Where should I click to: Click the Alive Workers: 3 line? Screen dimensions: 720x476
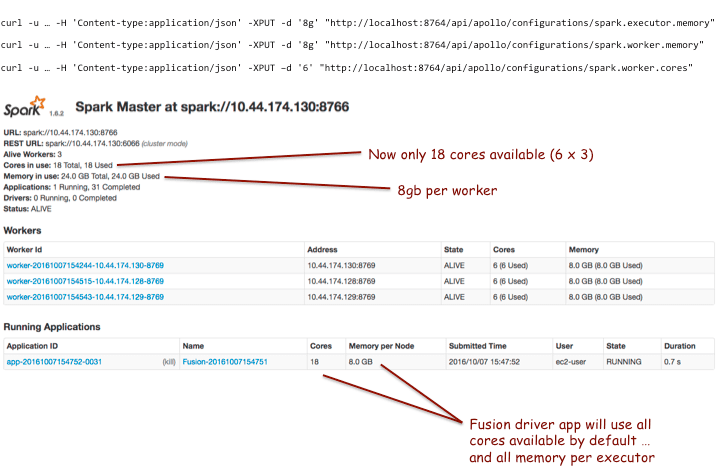(x=33, y=154)
